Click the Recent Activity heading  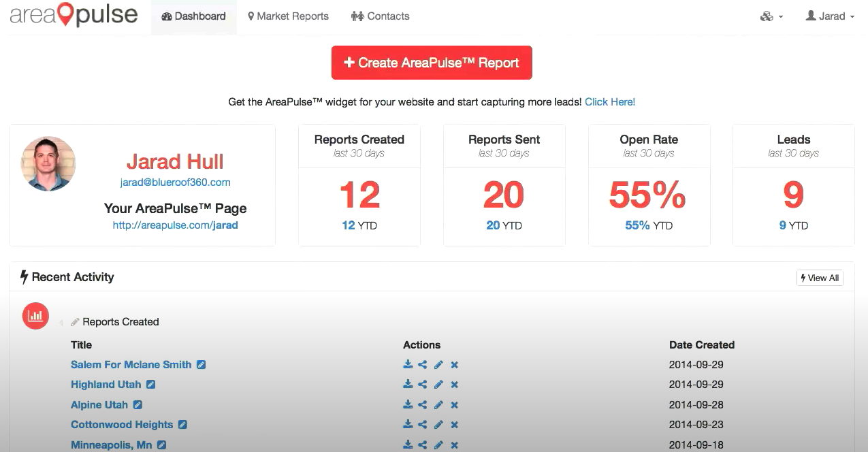(x=67, y=277)
